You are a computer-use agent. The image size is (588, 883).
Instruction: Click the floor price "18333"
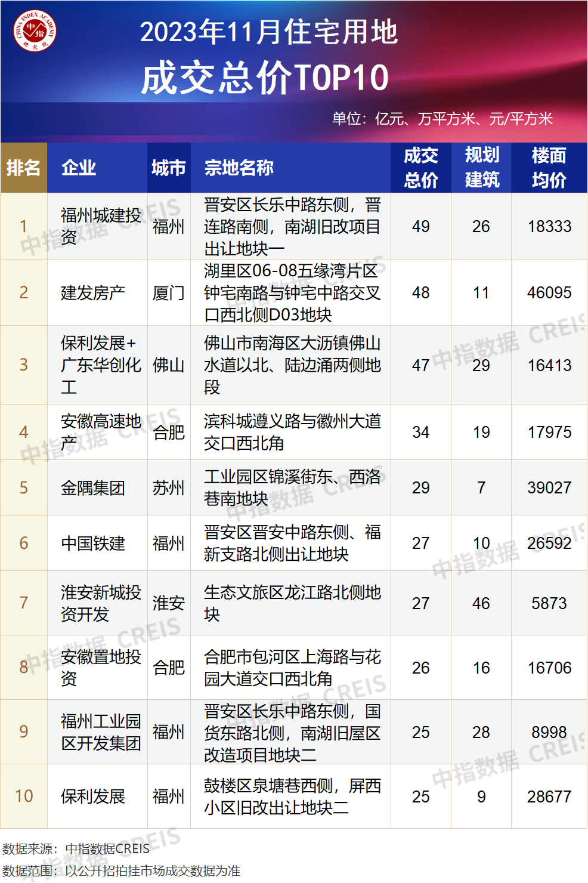coord(549,226)
